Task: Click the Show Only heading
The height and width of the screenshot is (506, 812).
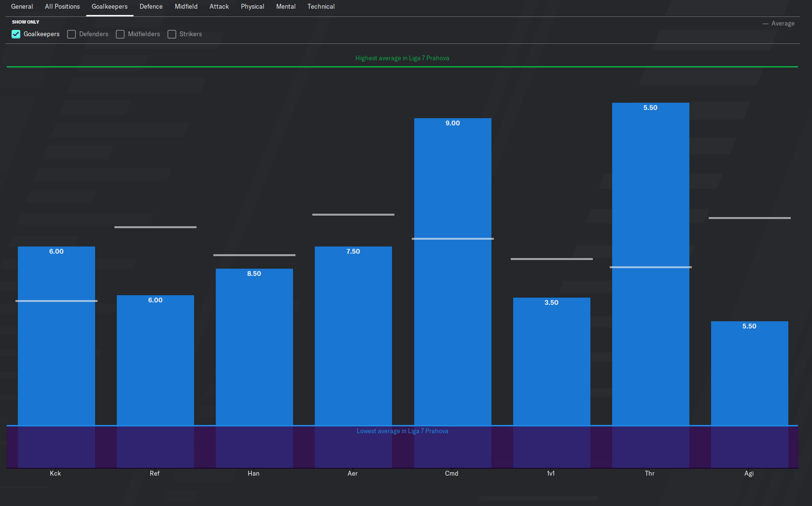Action: (26, 22)
